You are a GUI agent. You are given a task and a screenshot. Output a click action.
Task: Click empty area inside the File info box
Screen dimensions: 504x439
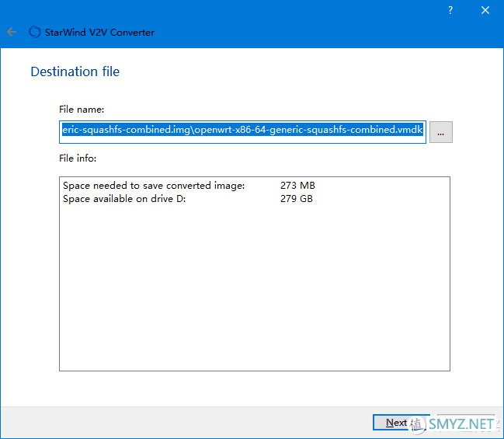tap(254, 295)
